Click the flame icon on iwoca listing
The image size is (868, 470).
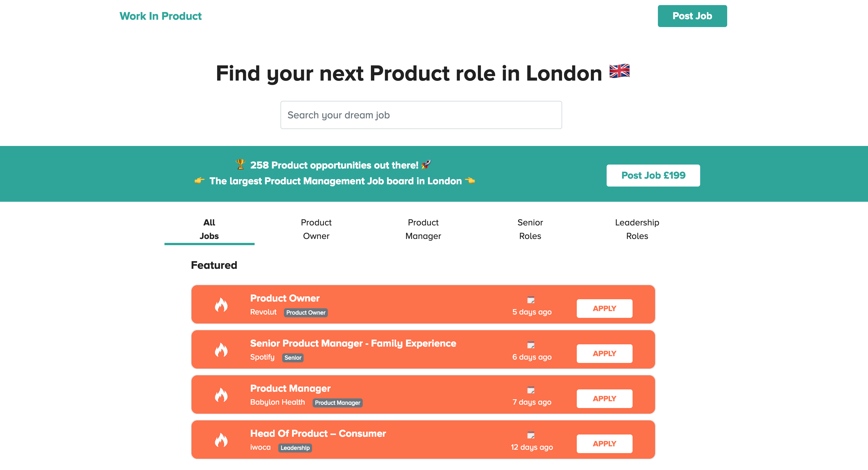pyautogui.click(x=221, y=440)
